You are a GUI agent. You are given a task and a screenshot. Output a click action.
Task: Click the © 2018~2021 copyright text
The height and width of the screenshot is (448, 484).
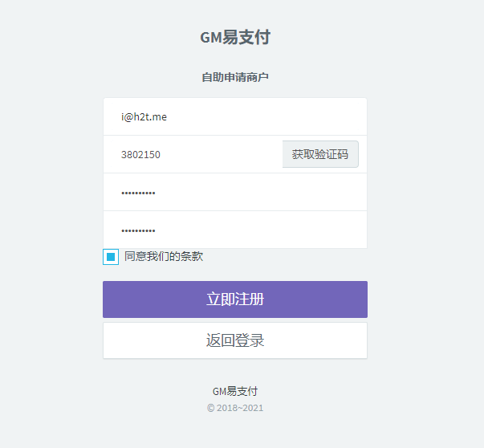pyautogui.click(x=235, y=408)
